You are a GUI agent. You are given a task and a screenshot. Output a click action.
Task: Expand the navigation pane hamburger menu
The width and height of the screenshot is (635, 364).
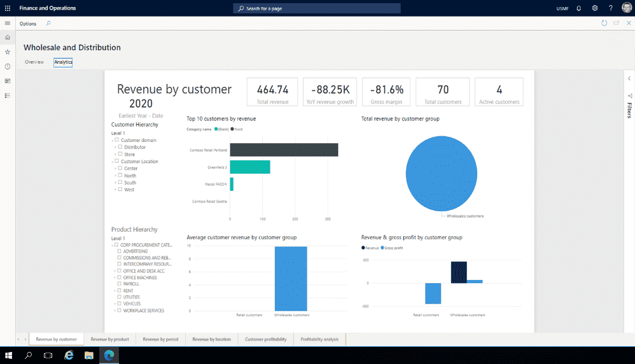(x=7, y=24)
